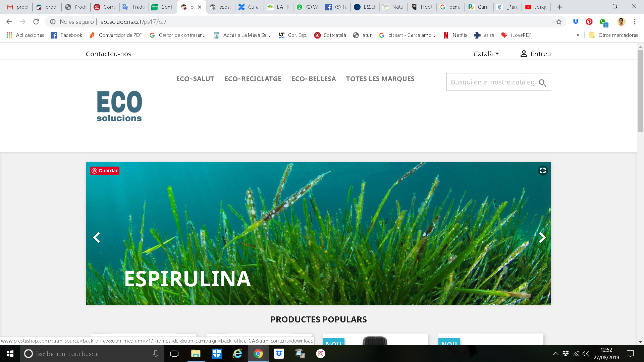Expand the Català language dropdown

point(486,54)
